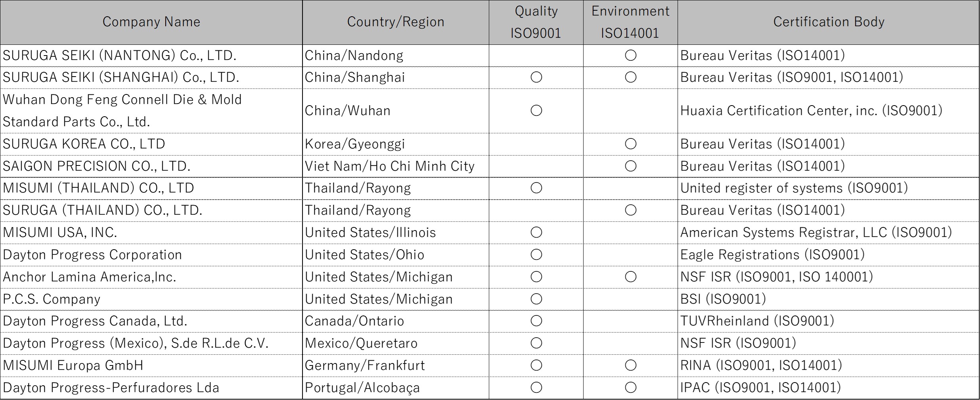Image resolution: width=980 pixels, height=400 pixels.
Task: Select the Certification Body header
Action: click(829, 22)
